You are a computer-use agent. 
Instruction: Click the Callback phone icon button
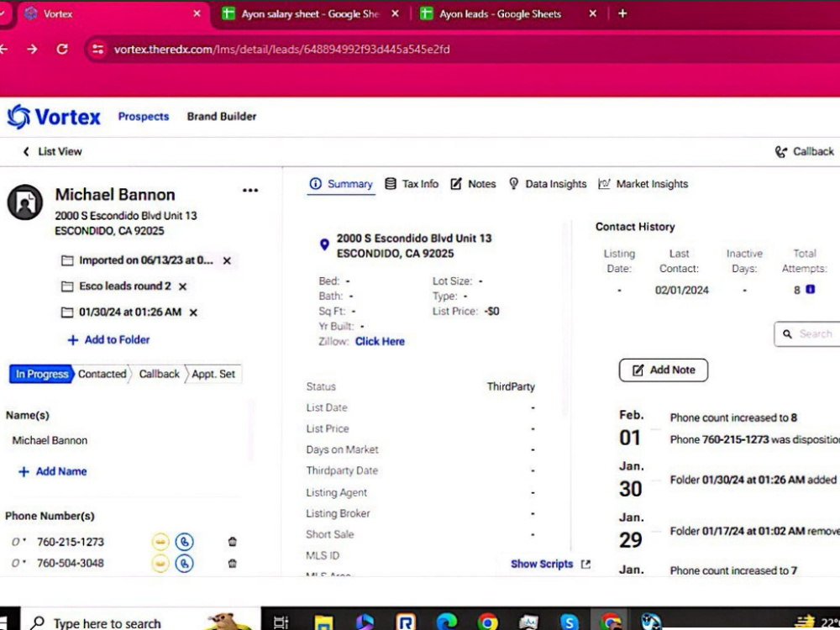pyautogui.click(x=804, y=151)
